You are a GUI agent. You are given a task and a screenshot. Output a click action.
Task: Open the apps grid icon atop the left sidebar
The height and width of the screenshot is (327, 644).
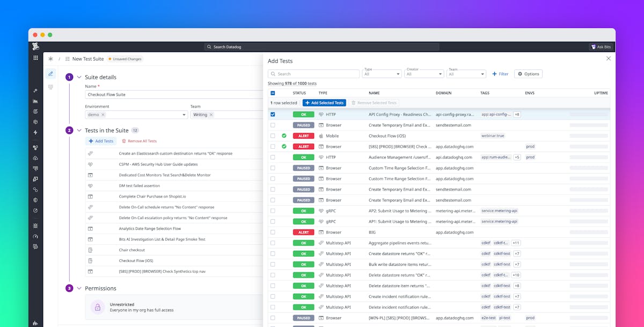[x=35, y=57]
